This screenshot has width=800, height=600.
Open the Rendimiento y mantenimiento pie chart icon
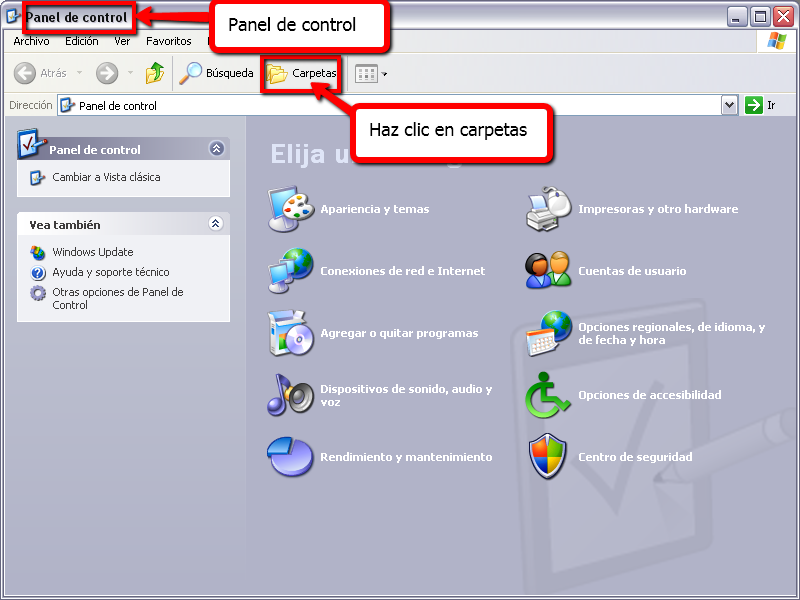pos(291,457)
